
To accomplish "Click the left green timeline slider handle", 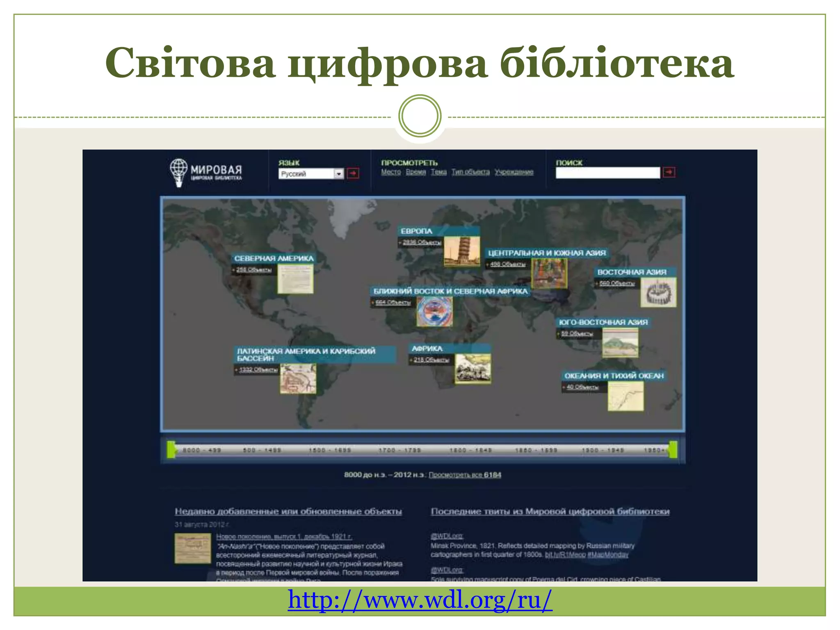I will coord(171,450).
